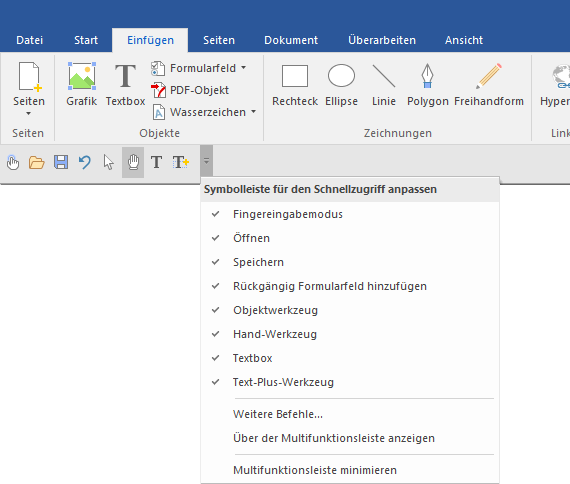Uncheck Fingereingabemodus in the menu

click(350, 214)
